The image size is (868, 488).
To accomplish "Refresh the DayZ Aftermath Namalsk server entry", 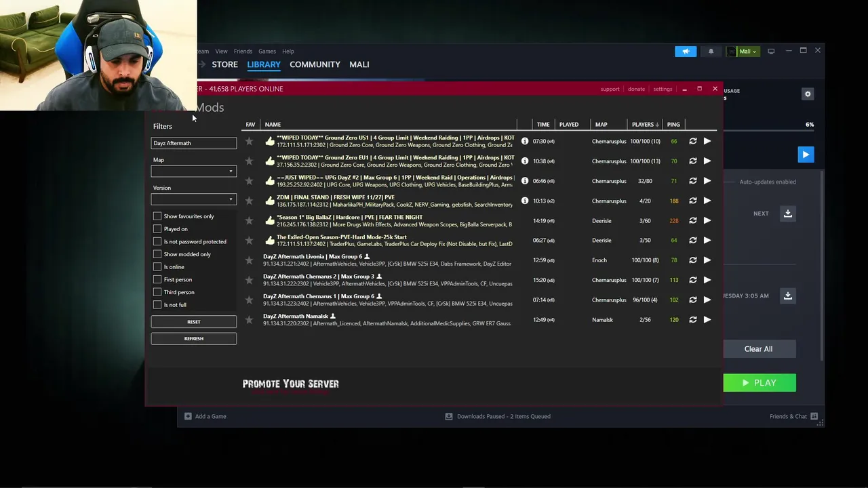I will pyautogui.click(x=692, y=319).
